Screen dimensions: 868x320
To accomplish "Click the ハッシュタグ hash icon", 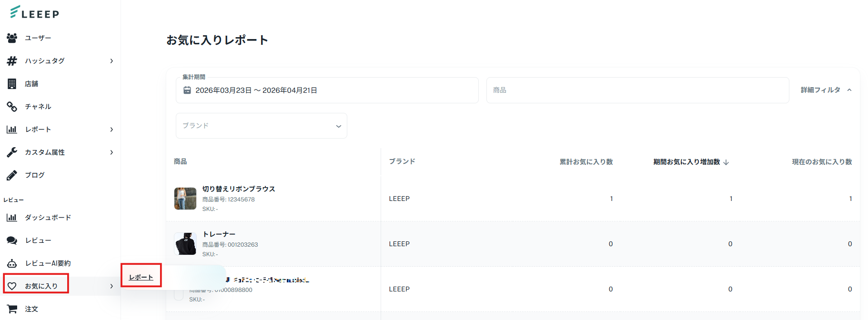I will pos(12,60).
